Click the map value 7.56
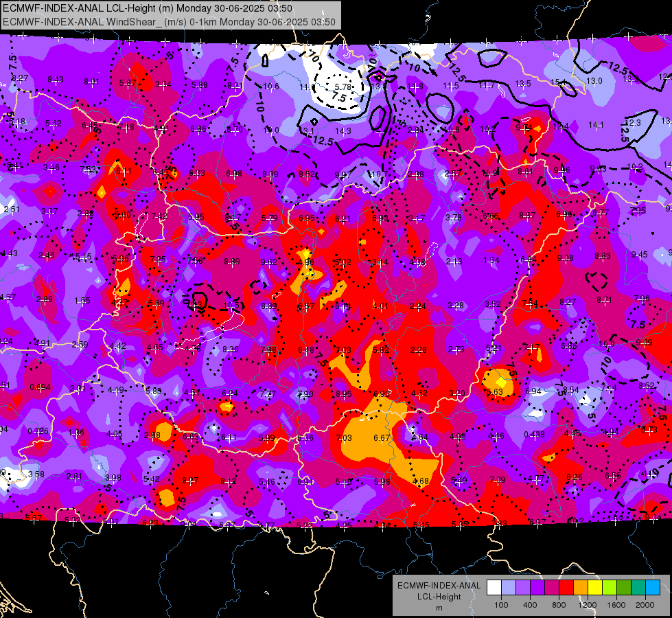The height and width of the screenshot is (618, 672). coord(195,261)
